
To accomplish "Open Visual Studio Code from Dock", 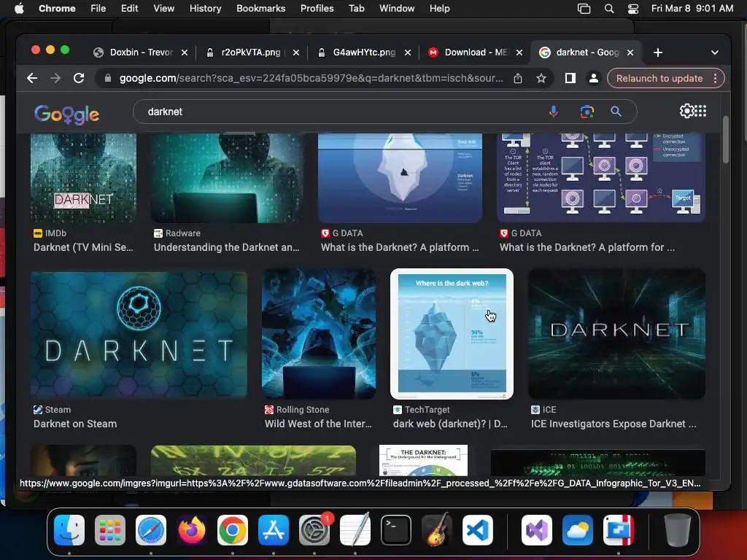I will coord(478,530).
